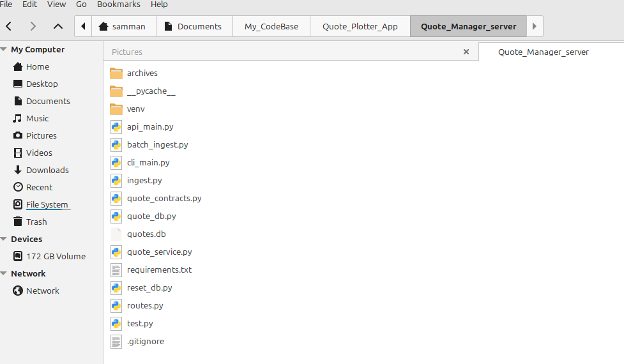Navigate to Quote_Plotter_App breadcrumb
This screenshot has height=364, width=624.
point(360,27)
